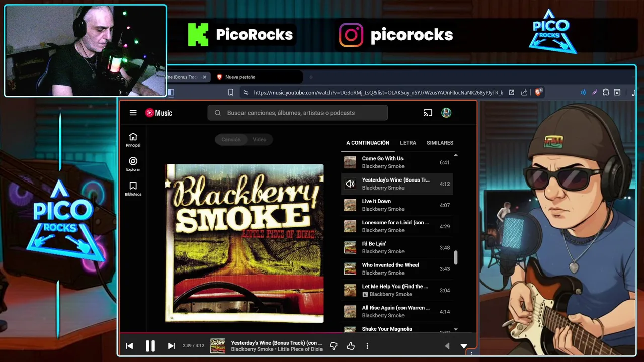This screenshot has width=644, height=362.
Task: Open Little Piece of Dixie album link
Action: click(x=300, y=349)
